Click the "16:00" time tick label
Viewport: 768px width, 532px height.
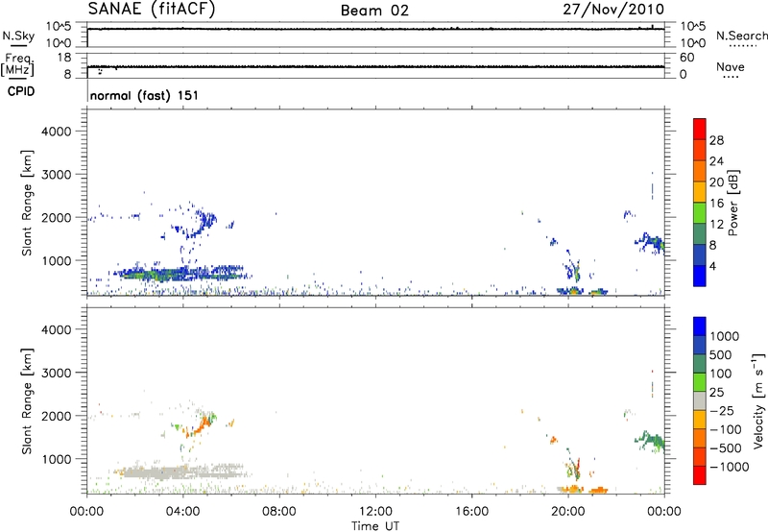tap(471, 512)
